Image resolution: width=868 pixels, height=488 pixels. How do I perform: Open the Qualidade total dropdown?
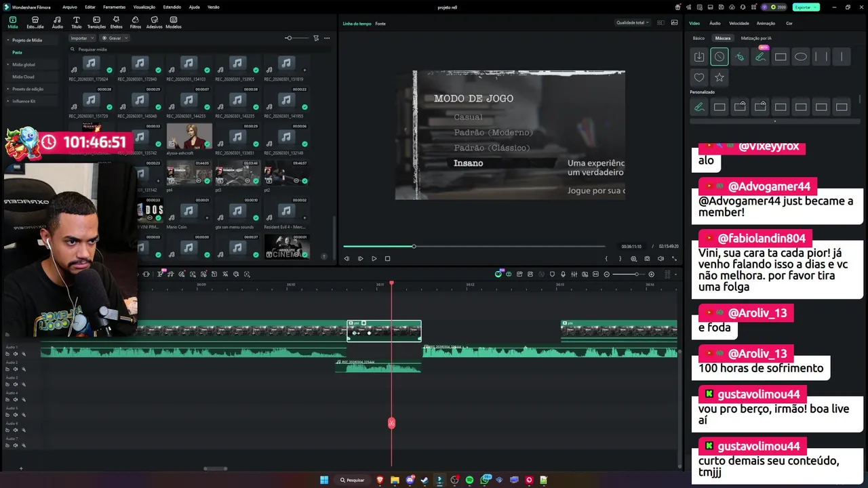pyautogui.click(x=632, y=22)
